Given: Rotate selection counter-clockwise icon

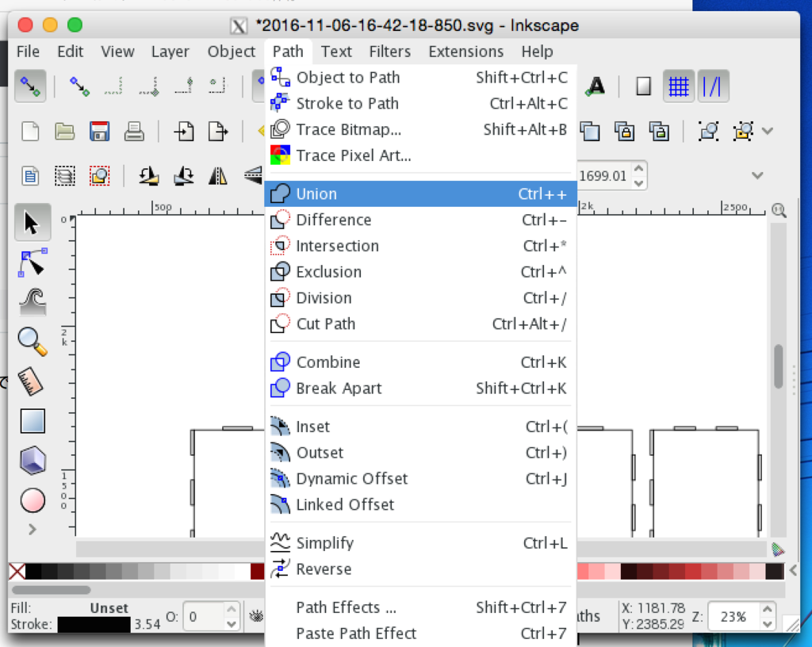Looking at the screenshot, I should [x=148, y=176].
